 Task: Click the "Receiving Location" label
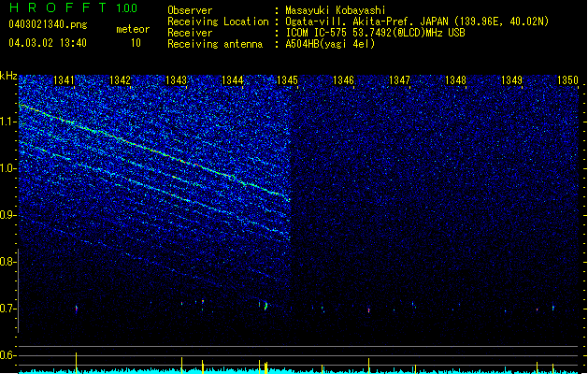(x=218, y=22)
